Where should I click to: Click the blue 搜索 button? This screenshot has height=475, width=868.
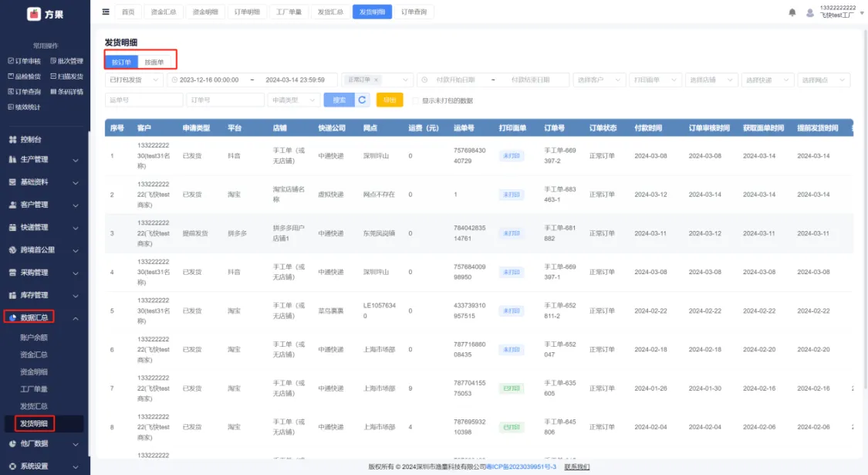[339, 100]
